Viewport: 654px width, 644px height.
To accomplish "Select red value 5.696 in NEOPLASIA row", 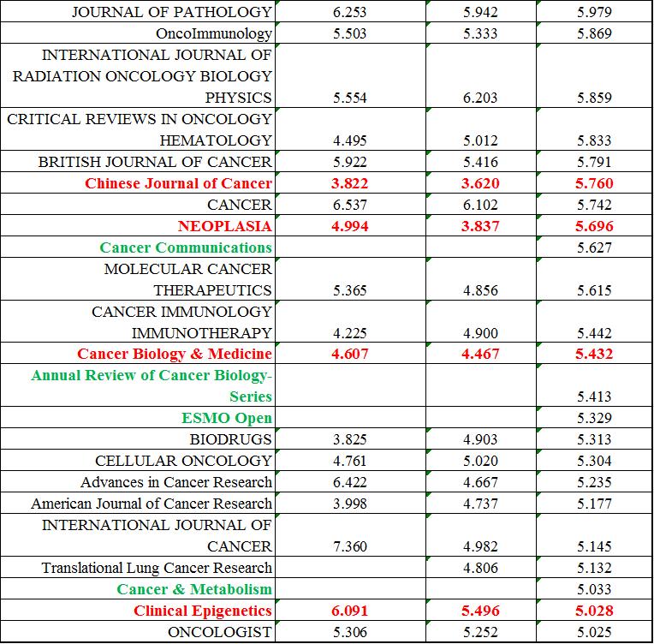I will coord(594,226).
